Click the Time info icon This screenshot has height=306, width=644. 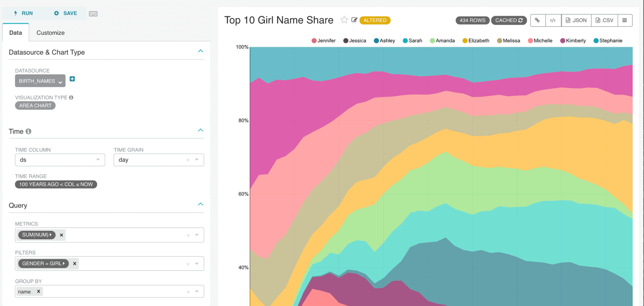click(x=29, y=131)
